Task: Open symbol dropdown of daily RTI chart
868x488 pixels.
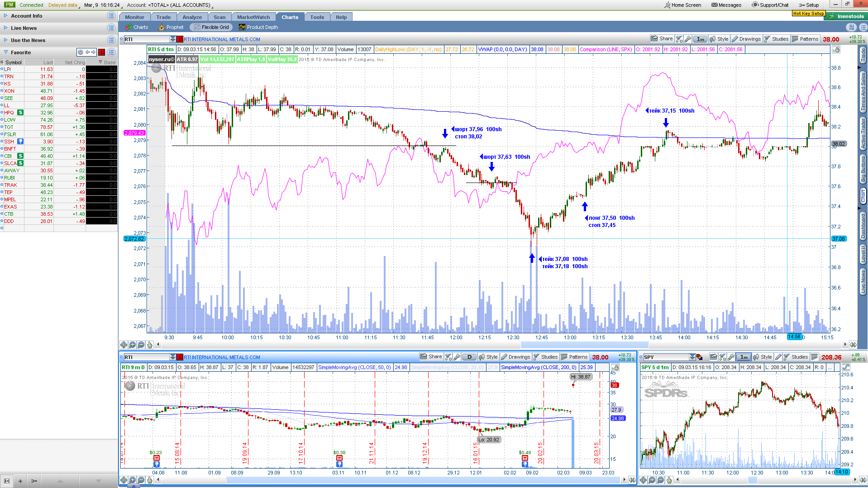Action: click(x=172, y=357)
